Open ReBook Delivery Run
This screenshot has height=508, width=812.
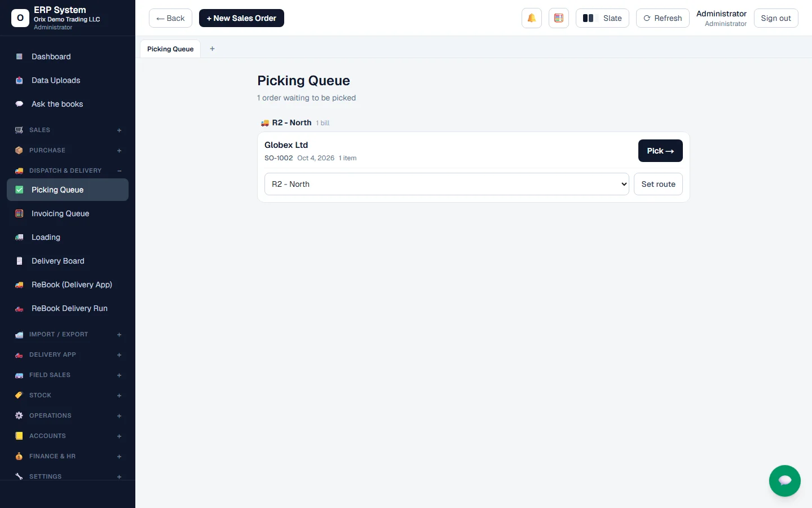[68, 308]
